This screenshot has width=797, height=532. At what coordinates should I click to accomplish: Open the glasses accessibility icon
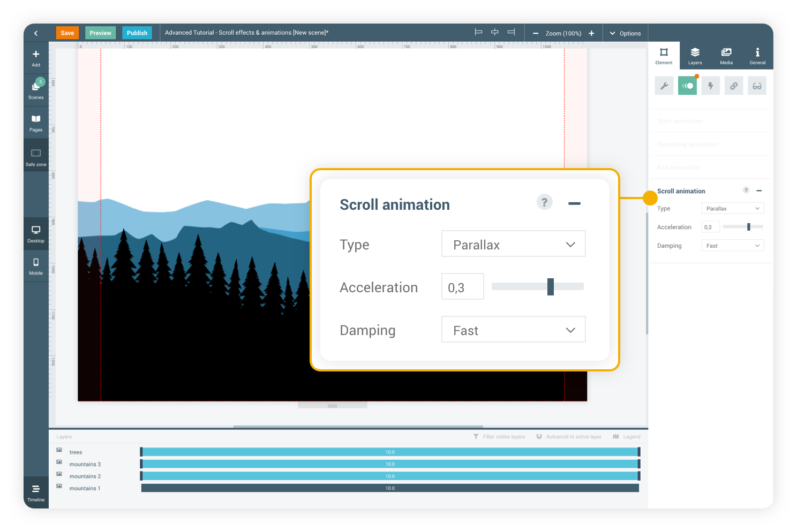(x=757, y=86)
